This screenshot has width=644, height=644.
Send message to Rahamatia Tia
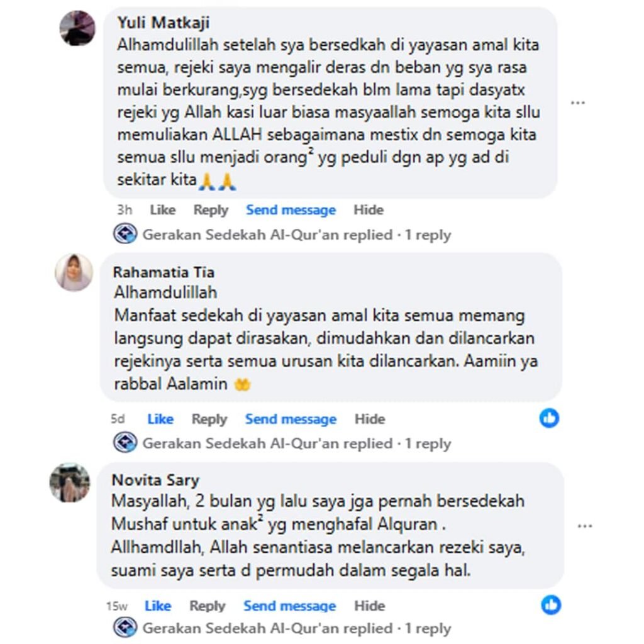(291, 419)
